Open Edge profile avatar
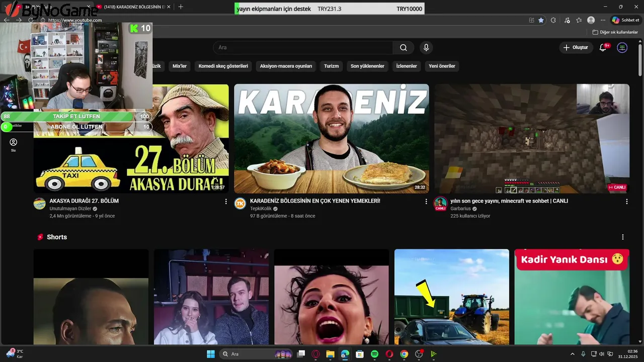The height and width of the screenshot is (362, 644). point(591,20)
